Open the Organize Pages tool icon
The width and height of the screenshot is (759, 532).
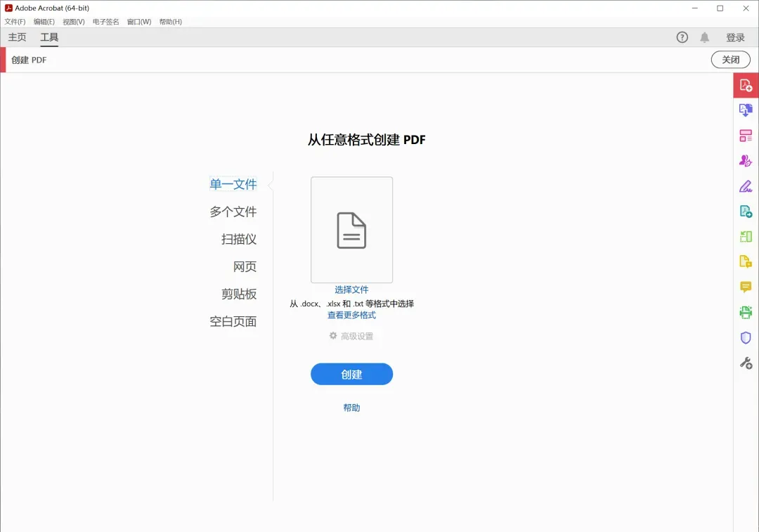[x=746, y=237]
